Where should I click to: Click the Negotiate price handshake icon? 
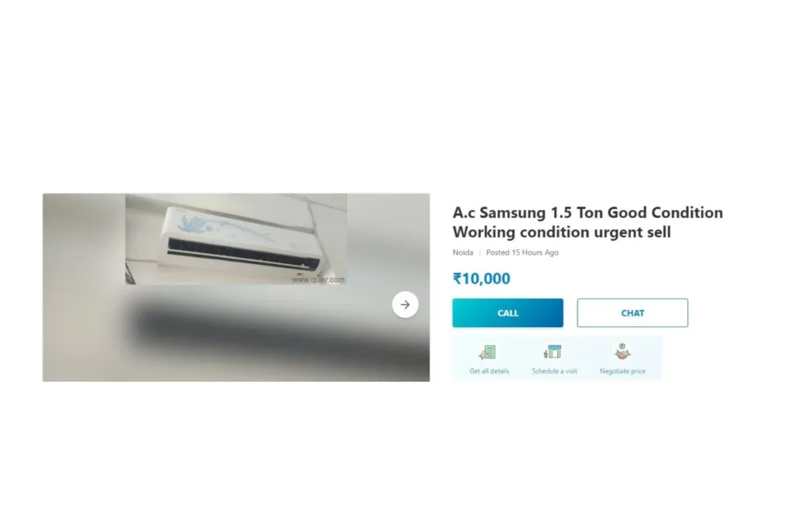tap(622, 351)
